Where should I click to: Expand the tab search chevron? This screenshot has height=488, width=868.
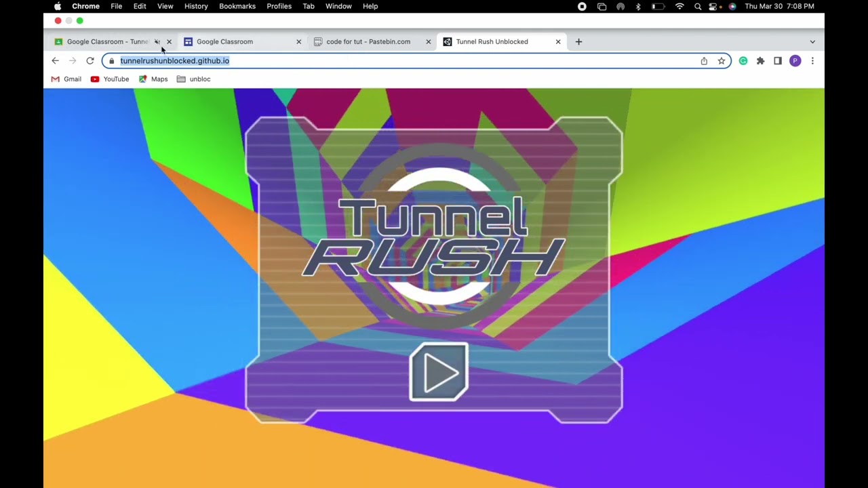[x=812, y=42]
